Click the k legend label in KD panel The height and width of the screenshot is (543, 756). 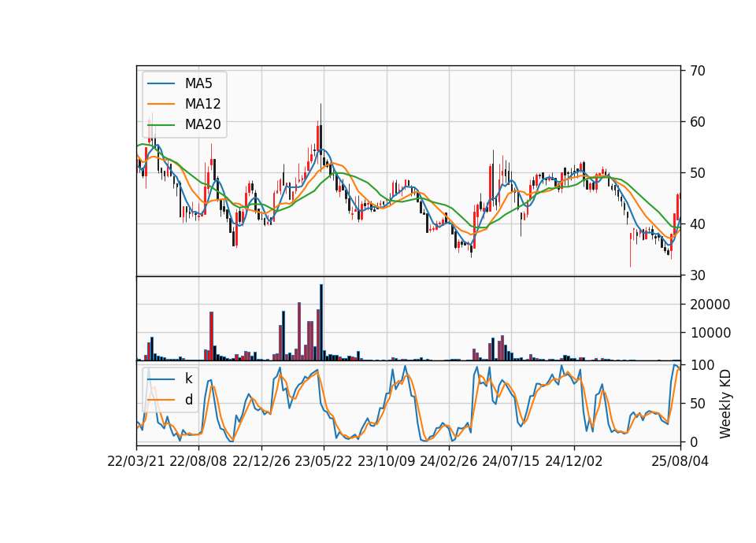point(188,379)
